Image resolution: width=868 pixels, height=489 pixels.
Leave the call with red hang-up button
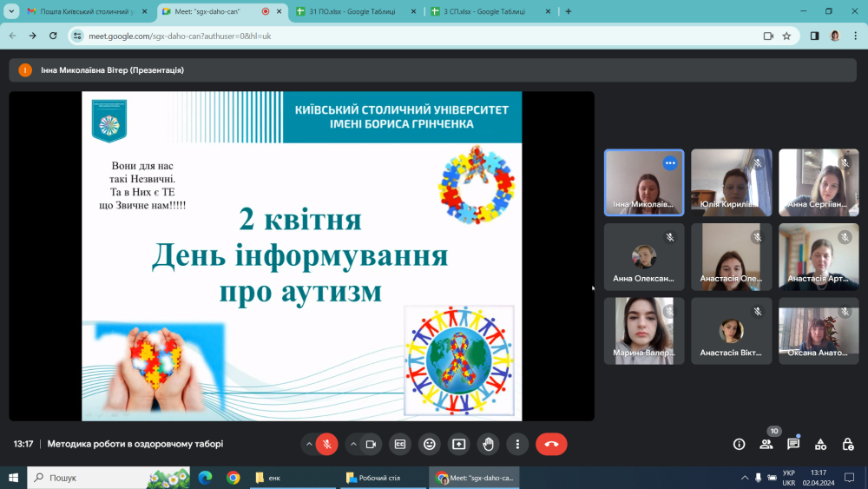(x=551, y=444)
